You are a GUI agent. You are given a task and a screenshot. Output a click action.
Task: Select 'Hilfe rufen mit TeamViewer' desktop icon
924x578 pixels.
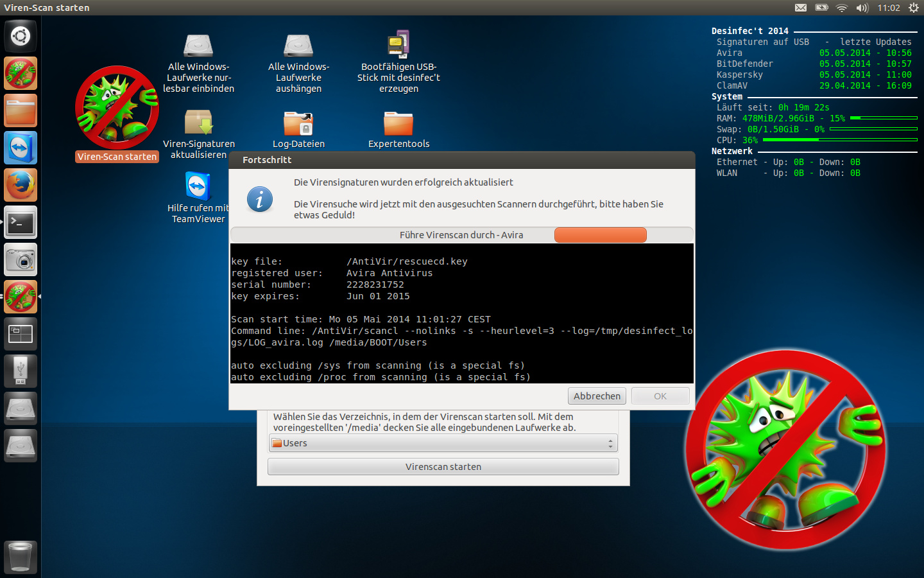(198, 197)
